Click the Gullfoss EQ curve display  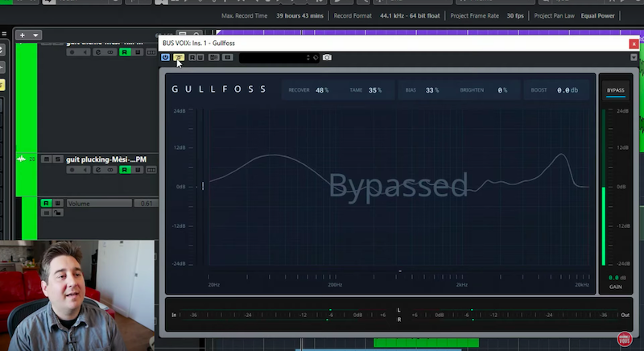tap(398, 188)
